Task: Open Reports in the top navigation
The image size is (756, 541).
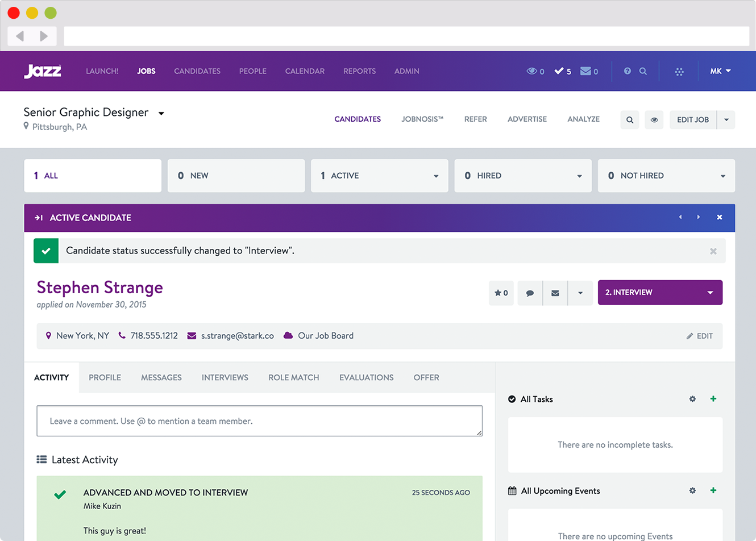Action: pos(359,71)
